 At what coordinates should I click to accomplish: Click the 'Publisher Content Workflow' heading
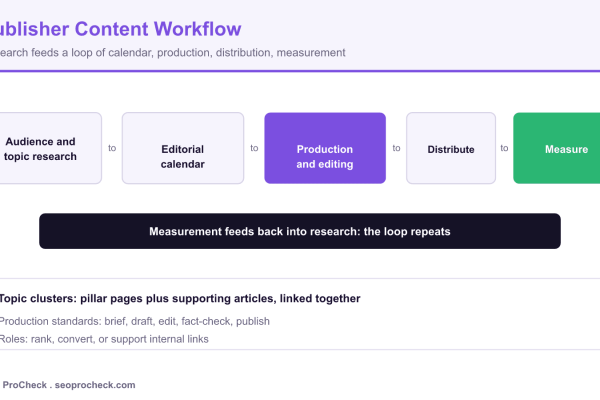pos(121,29)
